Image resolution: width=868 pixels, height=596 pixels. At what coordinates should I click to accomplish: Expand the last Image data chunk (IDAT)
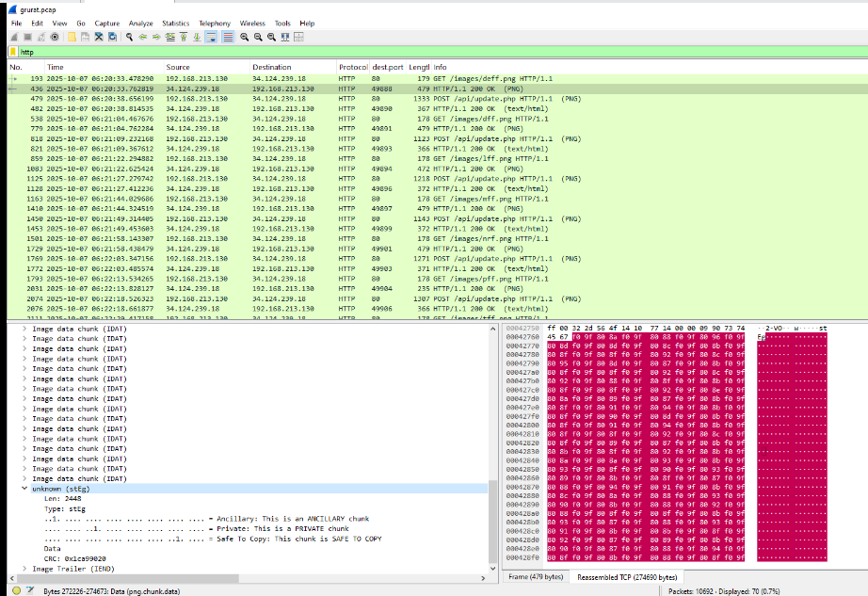coord(24,478)
